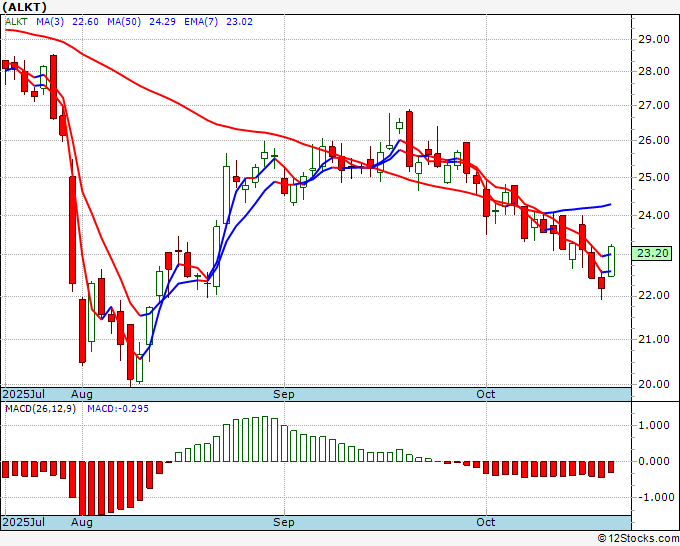Click the MA(50) value 24.29

point(162,22)
